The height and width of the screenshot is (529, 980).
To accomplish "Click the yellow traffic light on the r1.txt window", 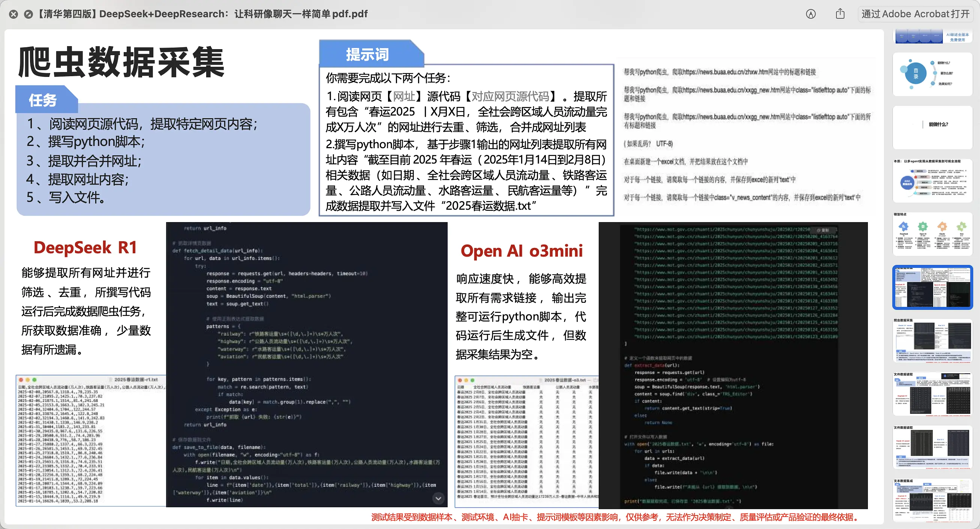I will [x=28, y=379].
